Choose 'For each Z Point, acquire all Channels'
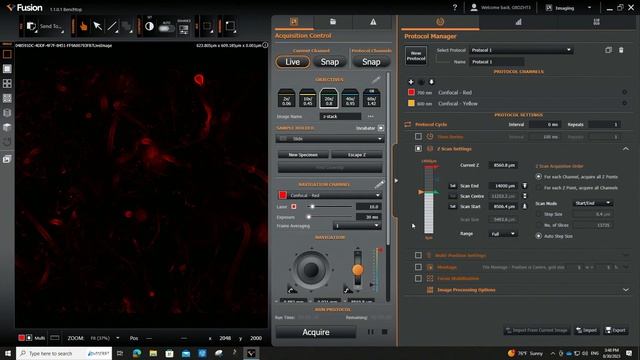This screenshot has width=640, height=360. pyautogui.click(x=539, y=188)
